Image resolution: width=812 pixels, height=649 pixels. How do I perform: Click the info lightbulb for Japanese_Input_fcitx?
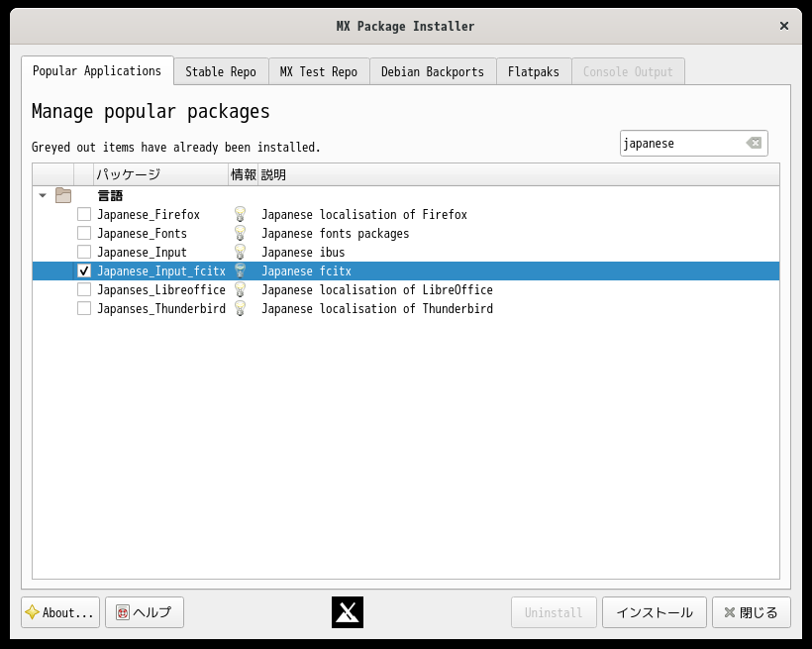pyautogui.click(x=239, y=270)
